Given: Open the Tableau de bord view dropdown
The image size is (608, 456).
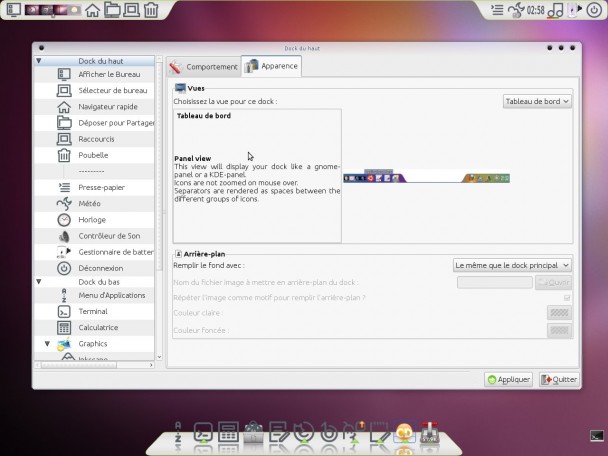Looking at the screenshot, I should click(537, 102).
